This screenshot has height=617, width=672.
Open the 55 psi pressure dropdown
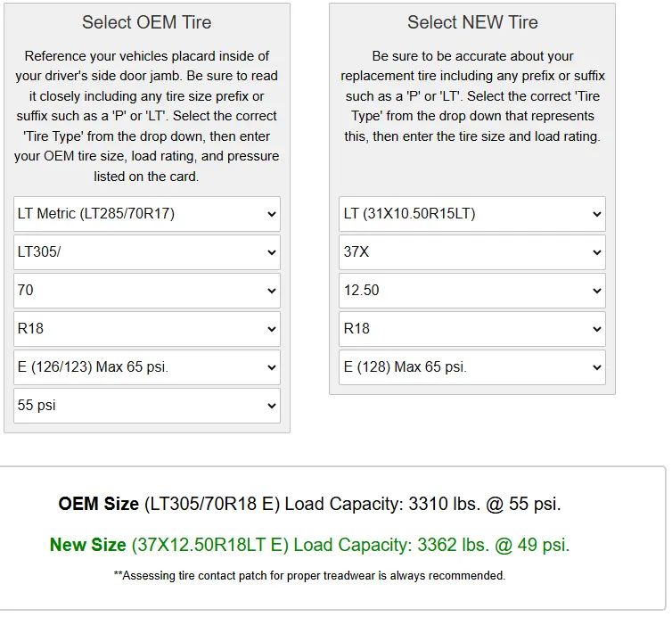(x=147, y=406)
